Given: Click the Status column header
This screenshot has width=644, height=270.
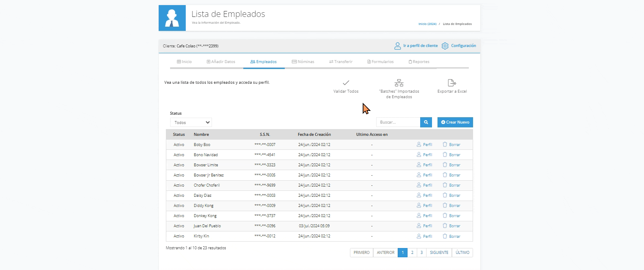Looking at the screenshot, I should (x=179, y=135).
